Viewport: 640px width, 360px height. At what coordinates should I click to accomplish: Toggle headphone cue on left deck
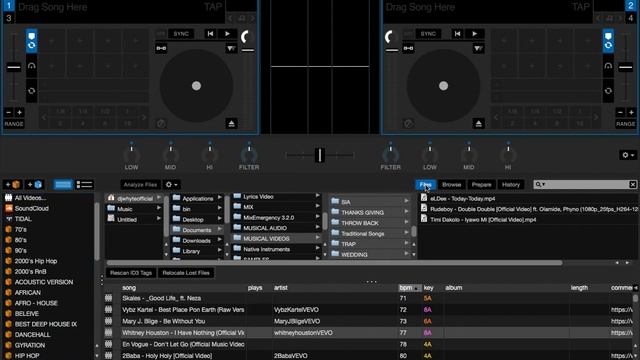pyautogui.click(x=31, y=66)
